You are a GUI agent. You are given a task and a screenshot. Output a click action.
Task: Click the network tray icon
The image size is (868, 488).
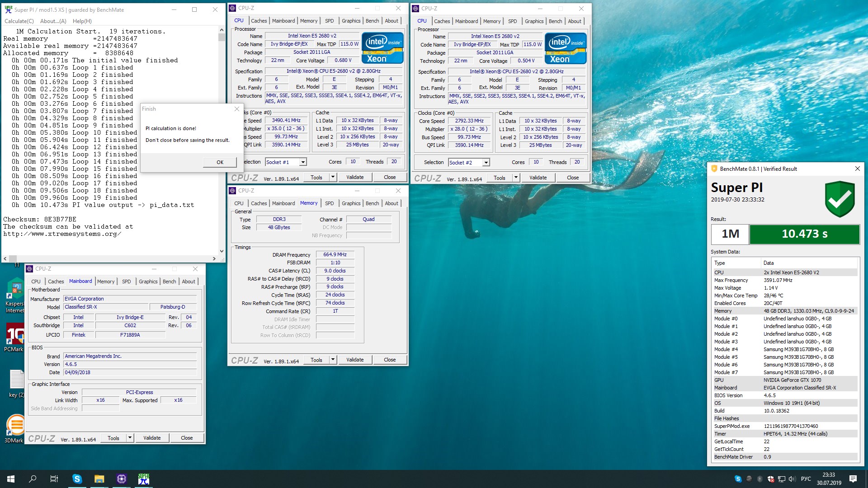tap(781, 479)
